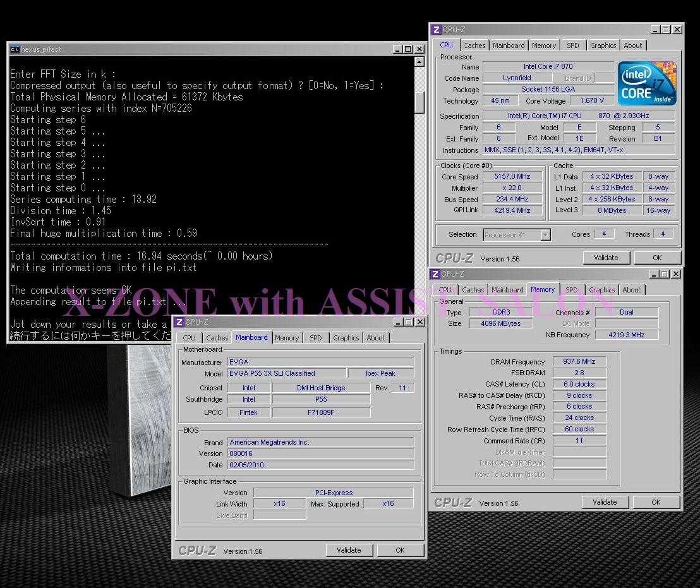This screenshot has width=700, height=588.
Task: Open SPD tab in top CPU-Z window
Action: pos(573,45)
